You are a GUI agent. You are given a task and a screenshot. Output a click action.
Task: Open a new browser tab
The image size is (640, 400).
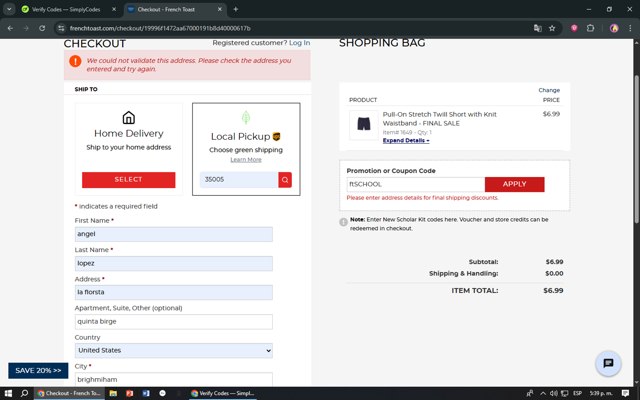pos(236,9)
